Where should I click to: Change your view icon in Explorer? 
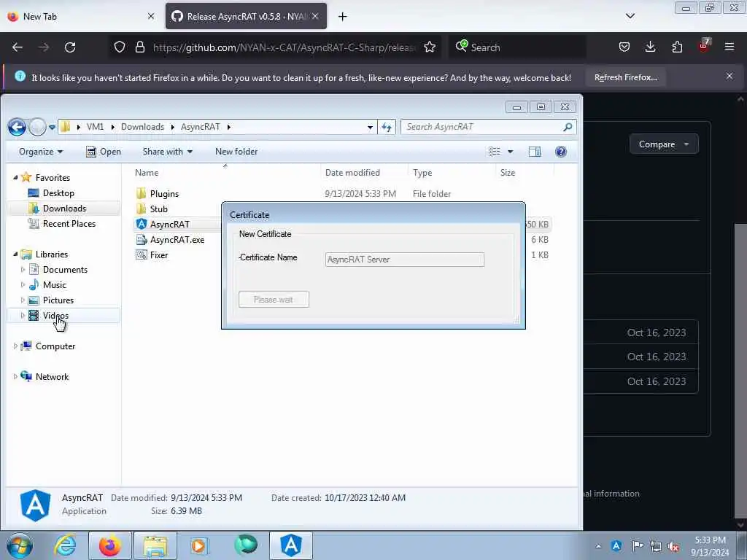coord(495,152)
